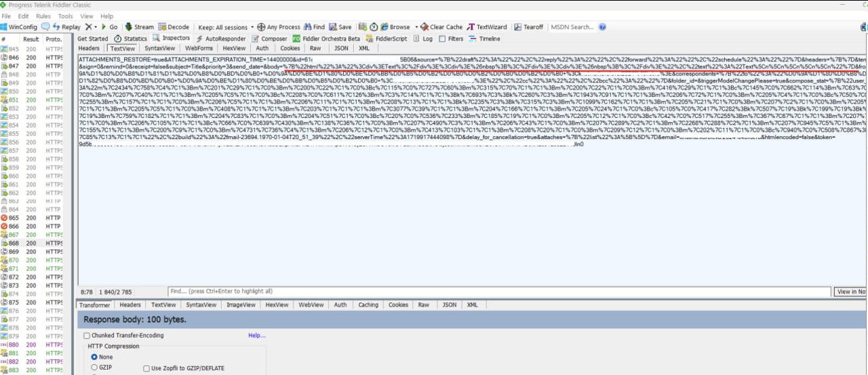Click the Remove X toolbar icon
Image resolution: width=868 pixels, height=375 pixels.
(88, 27)
